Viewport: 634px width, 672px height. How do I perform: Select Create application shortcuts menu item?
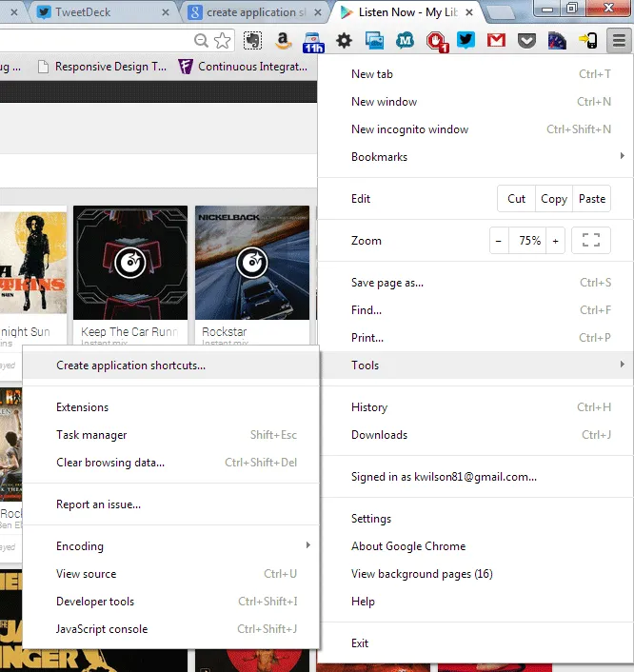click(x=130, y=366)
